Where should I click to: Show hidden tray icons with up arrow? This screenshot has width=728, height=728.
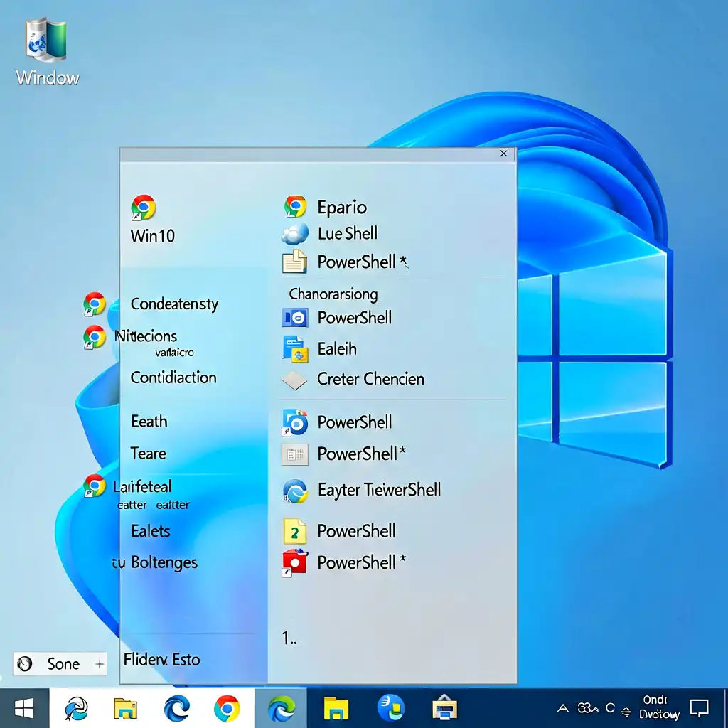pos(563,708)
